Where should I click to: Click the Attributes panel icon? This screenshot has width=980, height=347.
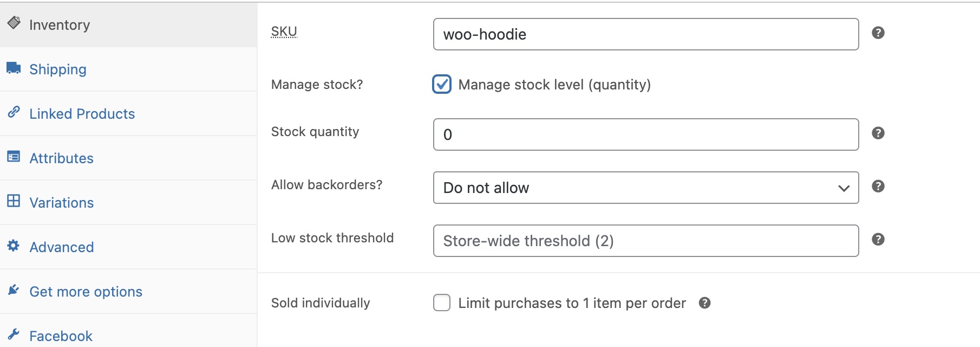click(14, 157)
